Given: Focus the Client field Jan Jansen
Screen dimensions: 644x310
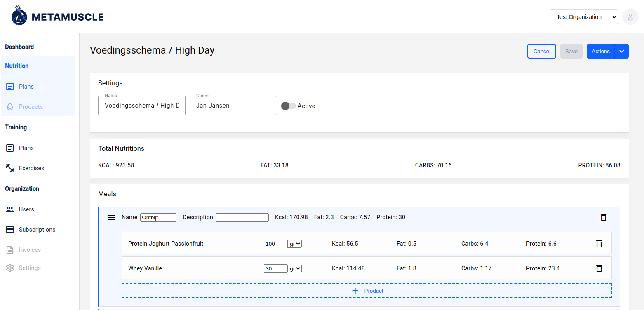Looking at the screenshot, I should tap(233, 106).
